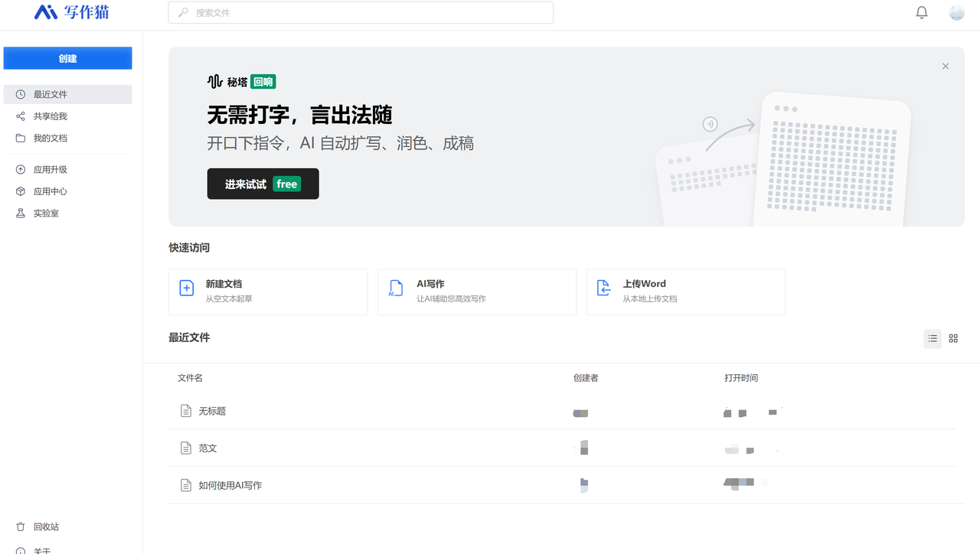
Task: Open 应用中心 in the sidebar
Action: click(x=67, y=191)
